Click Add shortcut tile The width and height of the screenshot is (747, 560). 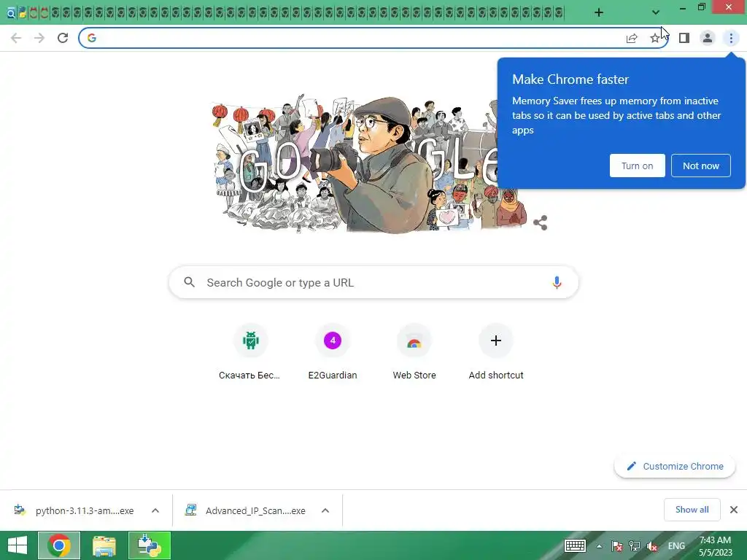496,352
